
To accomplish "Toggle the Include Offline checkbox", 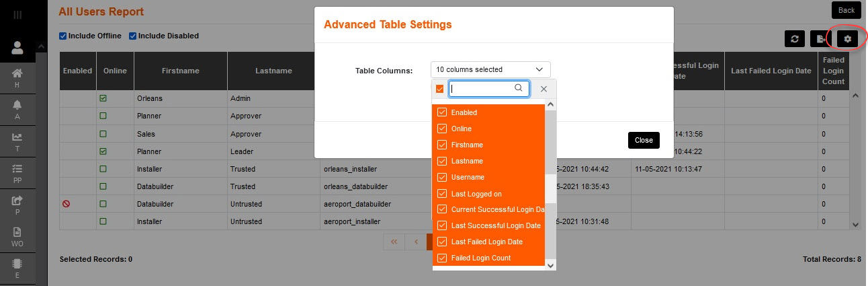I will coord(63,36).
